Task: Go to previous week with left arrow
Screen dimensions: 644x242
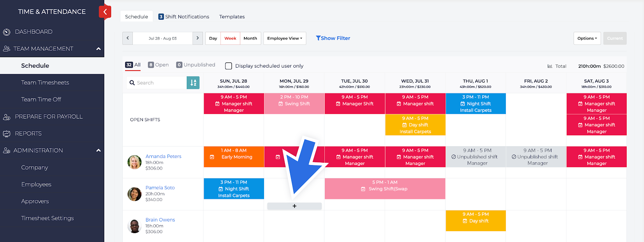Action: coord(128,38)
